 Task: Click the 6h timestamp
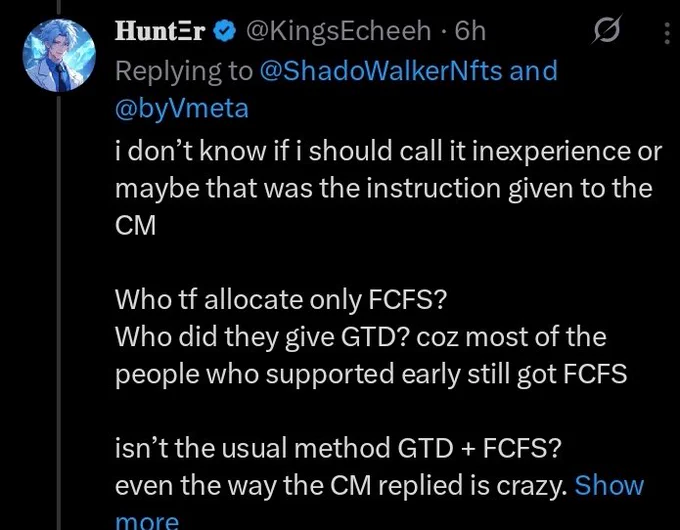coord(470,31)
